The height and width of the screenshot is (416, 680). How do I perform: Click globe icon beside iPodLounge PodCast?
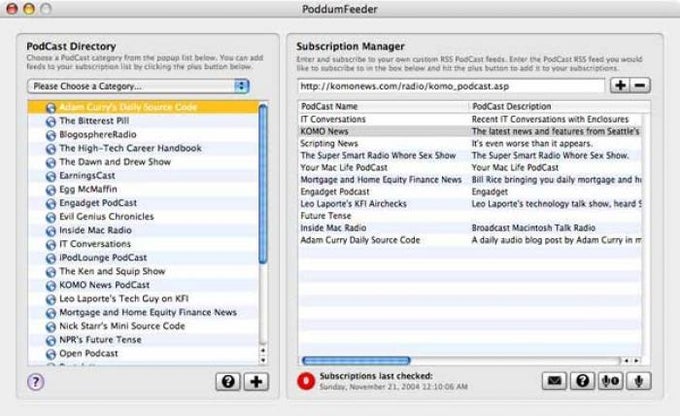pyautogui.click(x=51, y=259)
